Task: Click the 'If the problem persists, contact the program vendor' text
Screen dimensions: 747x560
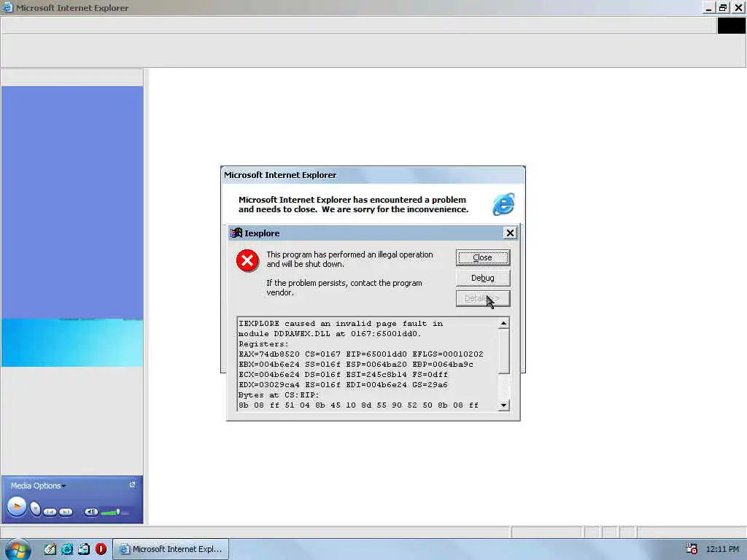Action: 344,287
